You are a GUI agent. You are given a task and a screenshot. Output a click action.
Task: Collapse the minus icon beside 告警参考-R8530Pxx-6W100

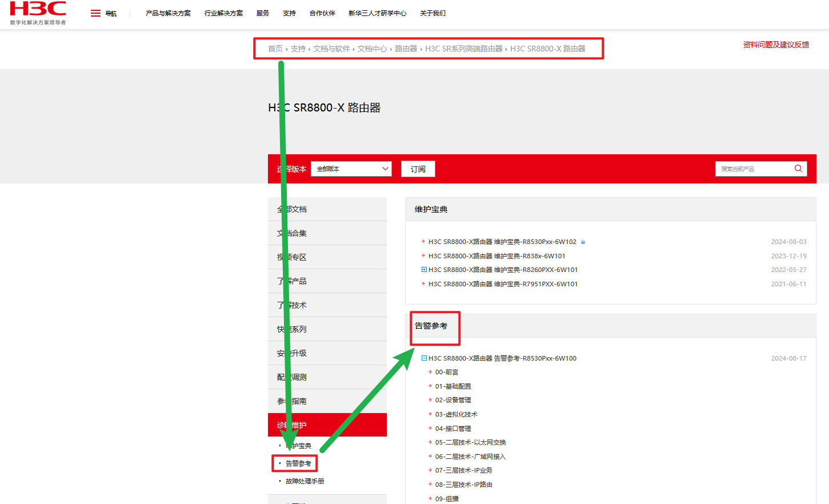(424, 358)
